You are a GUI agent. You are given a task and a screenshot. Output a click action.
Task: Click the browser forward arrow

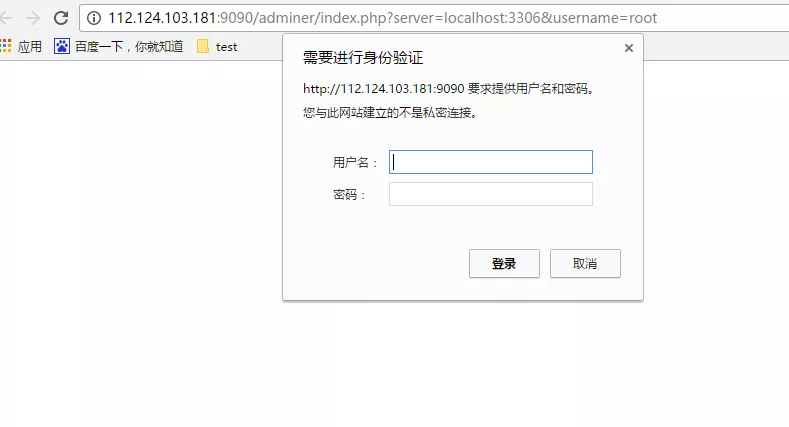tap(33, 18)
